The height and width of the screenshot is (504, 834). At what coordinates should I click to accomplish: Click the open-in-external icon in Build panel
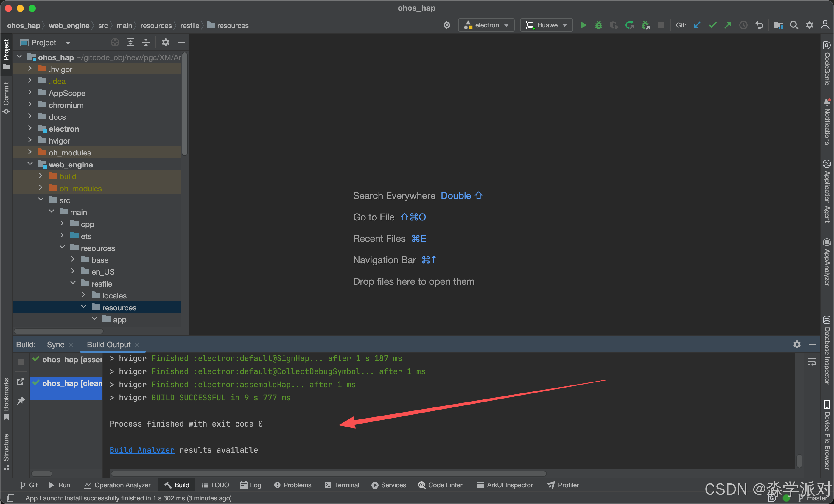21,382
